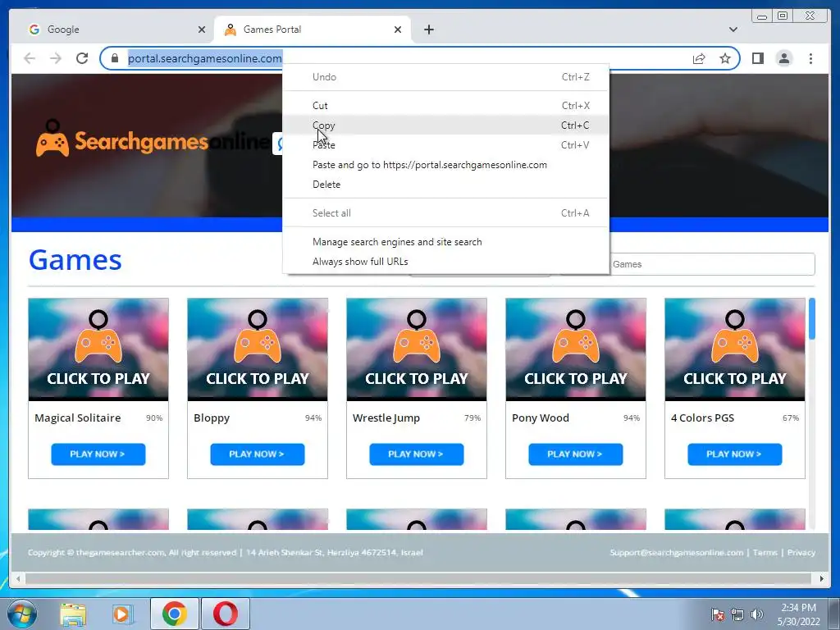Click the horizontal scrollbar track

pyautogui.click(x=418, y=578)
